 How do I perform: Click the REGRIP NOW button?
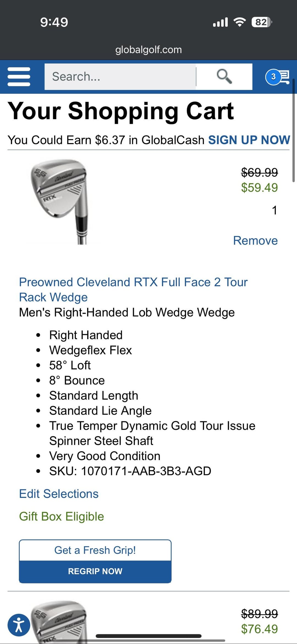(x=95, y=571)
